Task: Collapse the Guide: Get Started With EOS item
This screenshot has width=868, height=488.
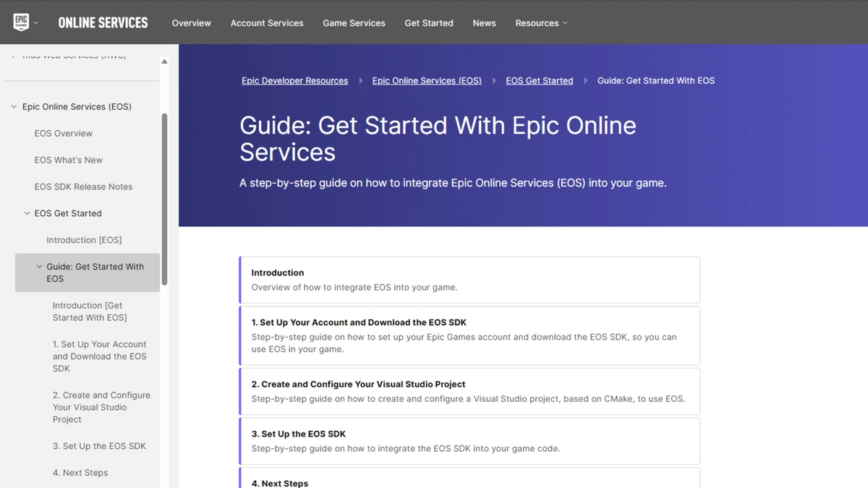Action: [x=39, y=267]
